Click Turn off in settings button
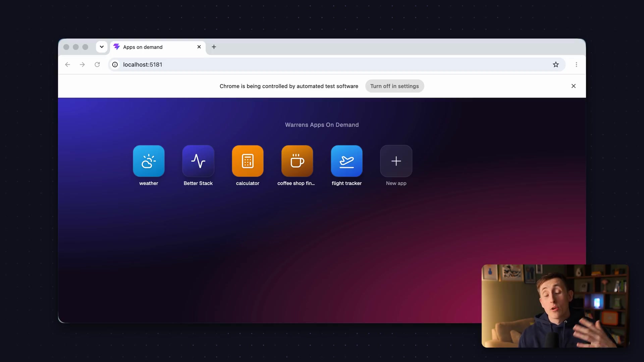Image resolution: width=644 pixels, height=362 pixels. 394,86
